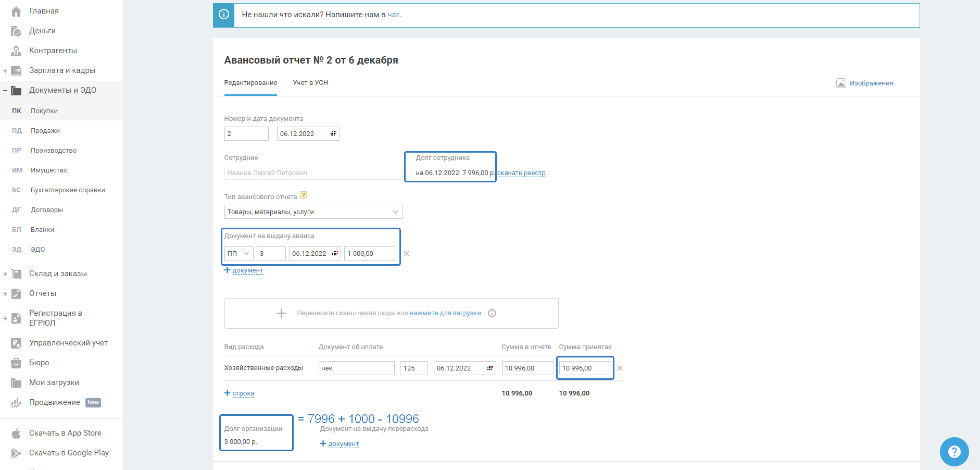This screenshot has width=980, height=470.
Task: Open Скачать в Google Play
Action: pos(69,453)
